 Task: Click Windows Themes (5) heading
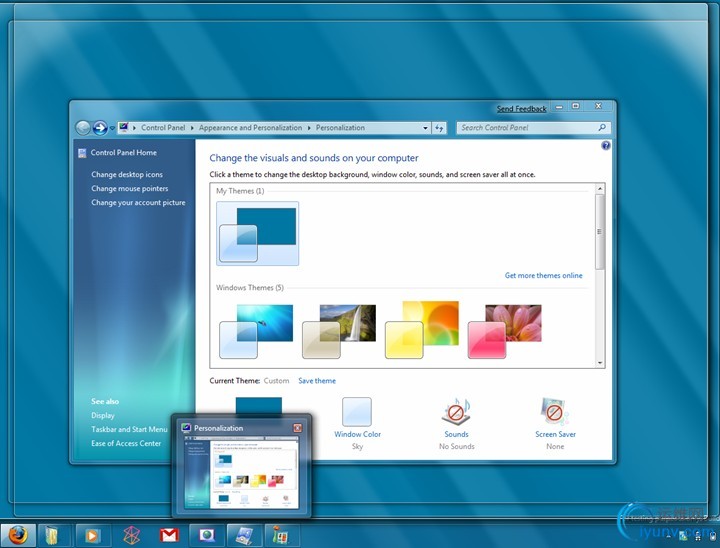pos(250,288)
